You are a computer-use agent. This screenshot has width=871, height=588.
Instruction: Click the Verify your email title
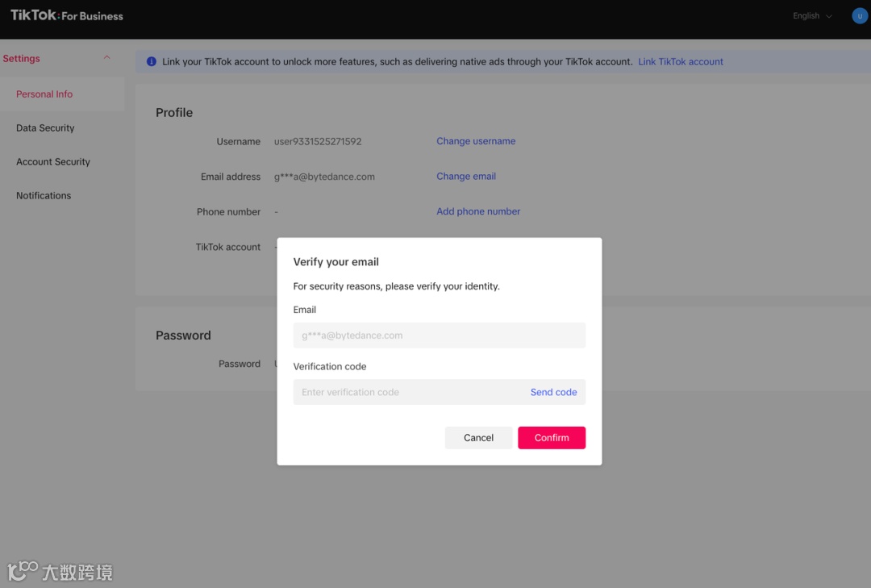pos(336,262)
